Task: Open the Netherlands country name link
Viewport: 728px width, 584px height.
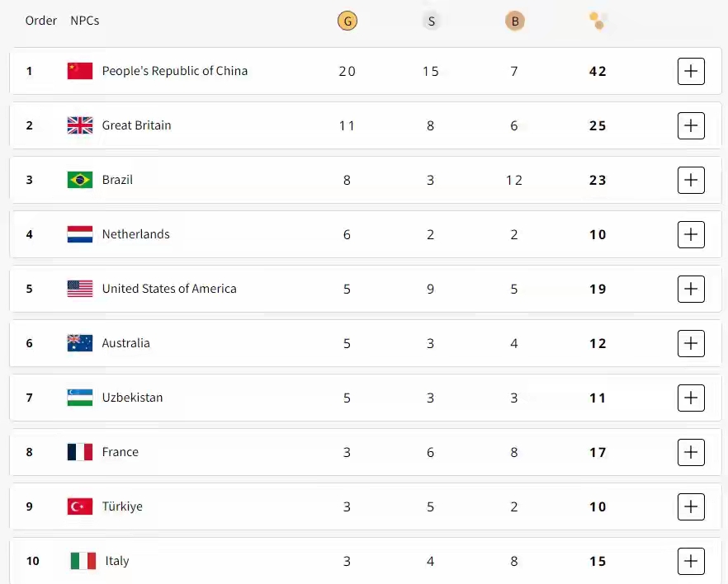Action: click(135, 234)
